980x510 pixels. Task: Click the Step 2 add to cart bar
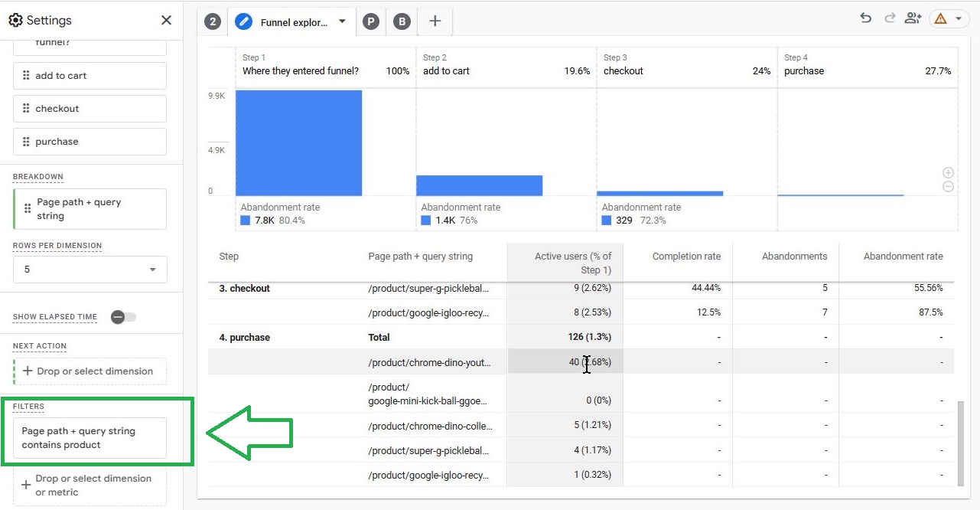point(479,186)
